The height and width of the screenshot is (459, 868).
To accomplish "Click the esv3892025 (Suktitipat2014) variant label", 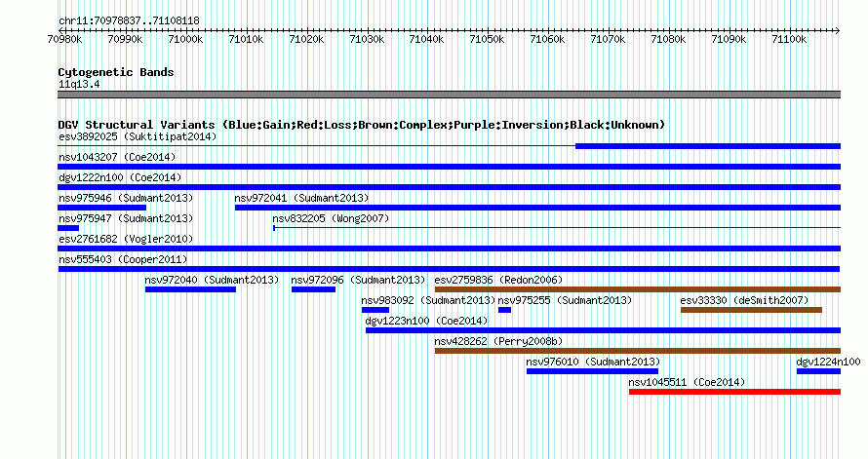I will 138,136.
